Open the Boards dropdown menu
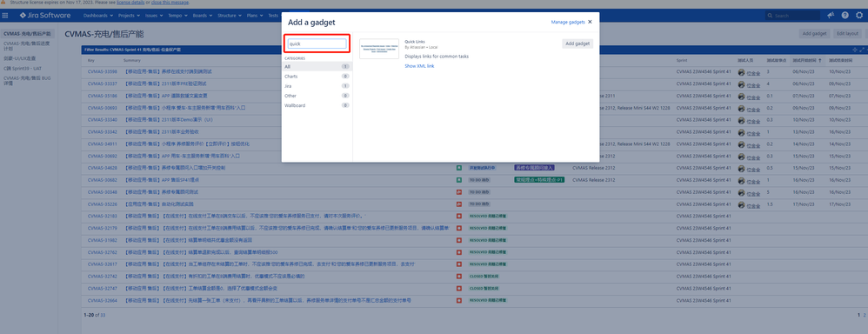The height and width of the screenshot is (334, 868). coord(203,16)
